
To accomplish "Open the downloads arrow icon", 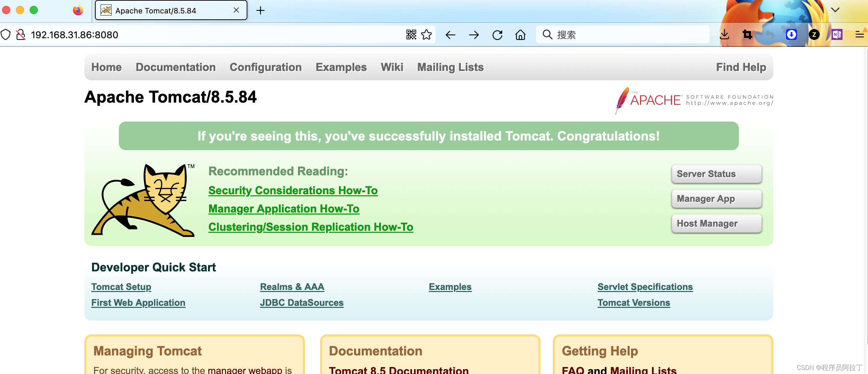I will (724, 34).
